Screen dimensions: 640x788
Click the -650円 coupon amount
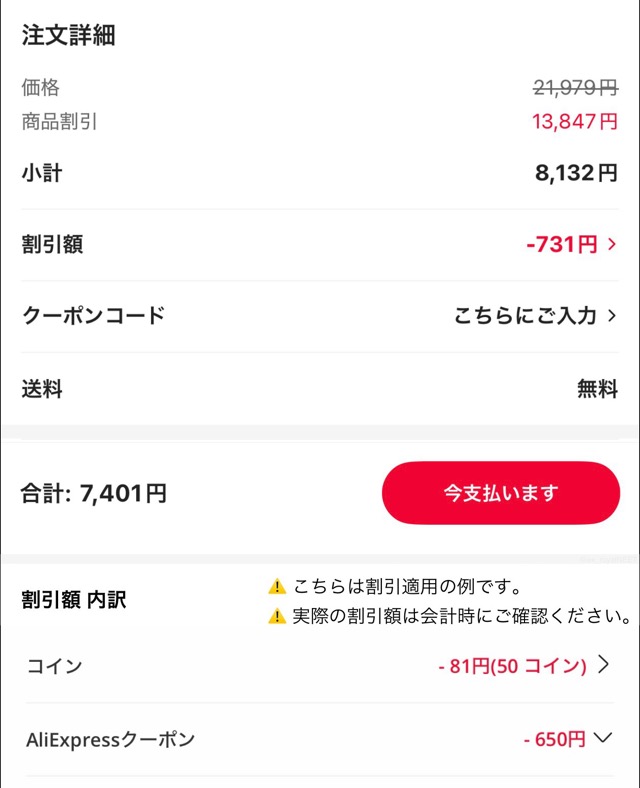pos(554,740)
